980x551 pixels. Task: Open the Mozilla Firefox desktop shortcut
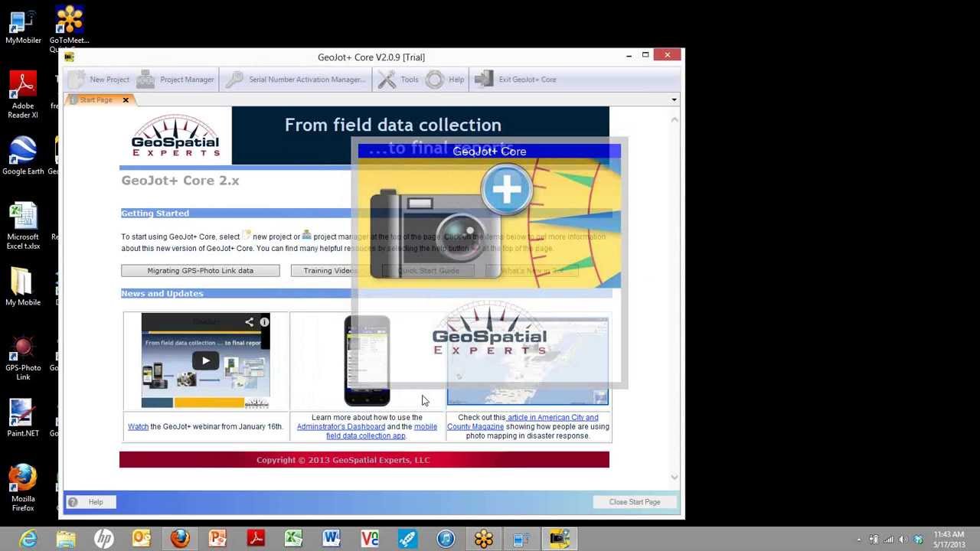[23, 487]
